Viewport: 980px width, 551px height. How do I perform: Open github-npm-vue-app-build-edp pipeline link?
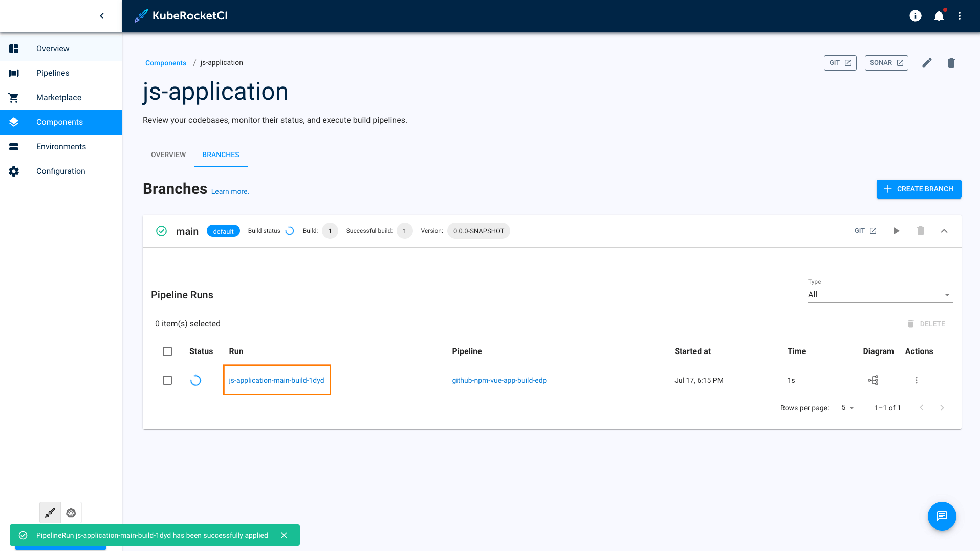point(499,380)
